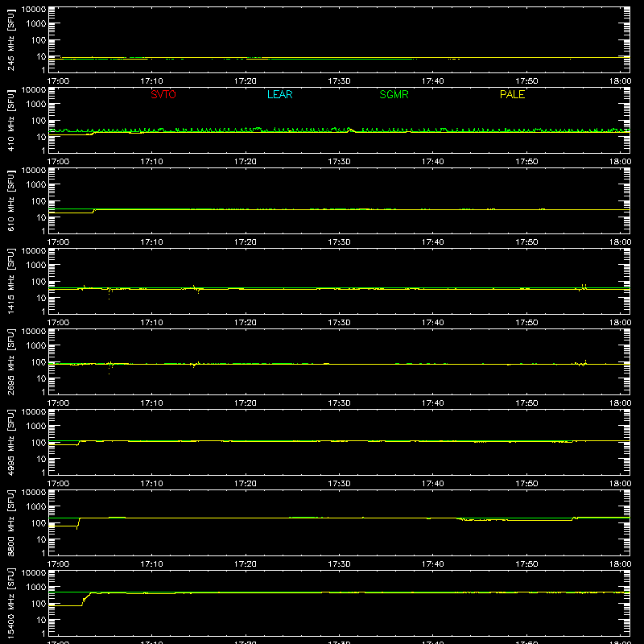The width and height of the screenshot is (644, 644).
Task: Click 17:30 tick under the 4995 MHz plot
Action: pos(339,484)
